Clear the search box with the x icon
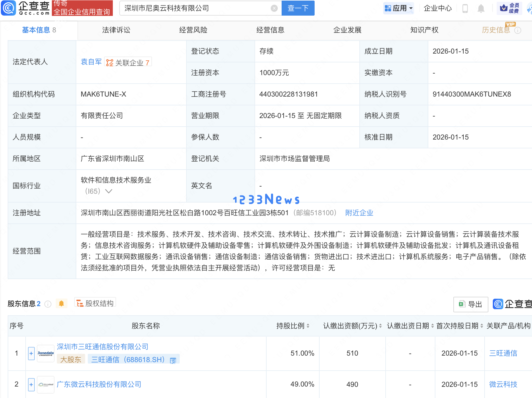 point(275,8)
